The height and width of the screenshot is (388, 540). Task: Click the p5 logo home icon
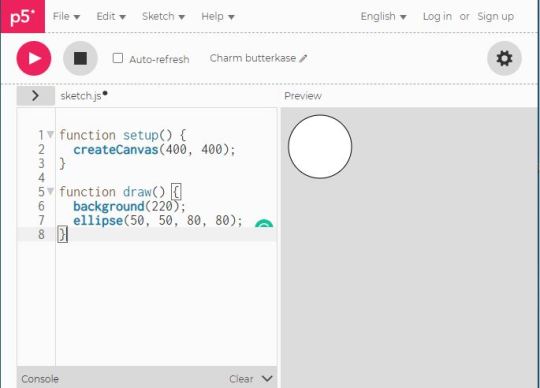pyautogui.click(x=23, y=16)
